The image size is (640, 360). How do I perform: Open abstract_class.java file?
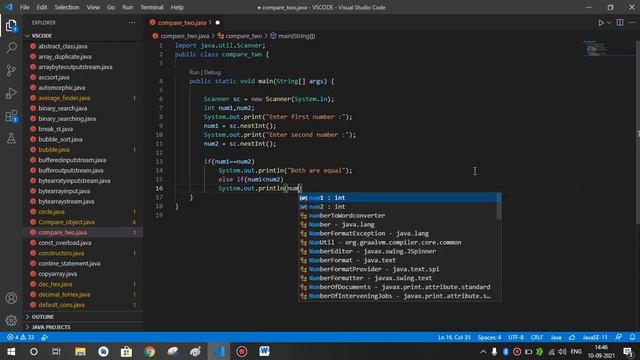(62, 47)
